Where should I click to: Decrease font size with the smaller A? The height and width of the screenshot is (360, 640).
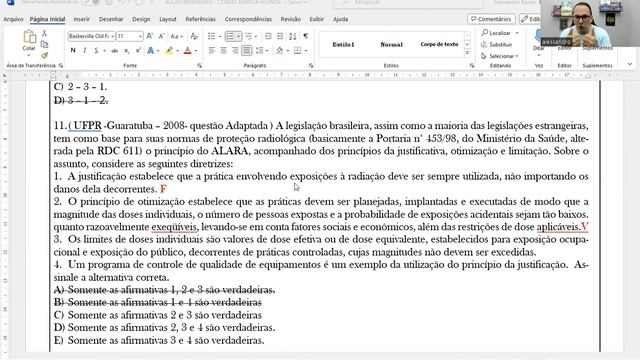(x=162, y=36)
